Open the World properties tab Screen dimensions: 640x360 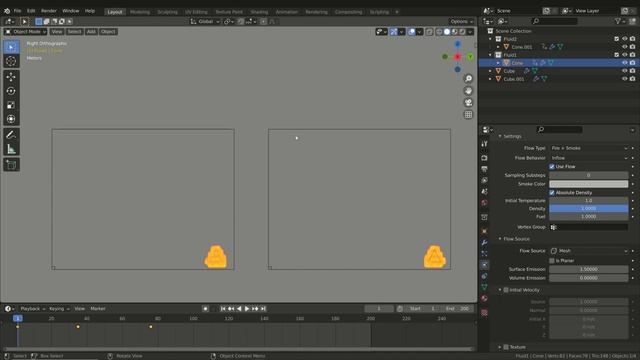click(484, 203)
